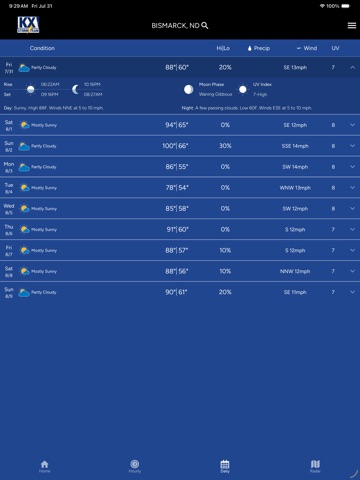Expand the Wed 8/5 forecast row
This screenshot has width=360, height=480.
[x=352, y=209]
